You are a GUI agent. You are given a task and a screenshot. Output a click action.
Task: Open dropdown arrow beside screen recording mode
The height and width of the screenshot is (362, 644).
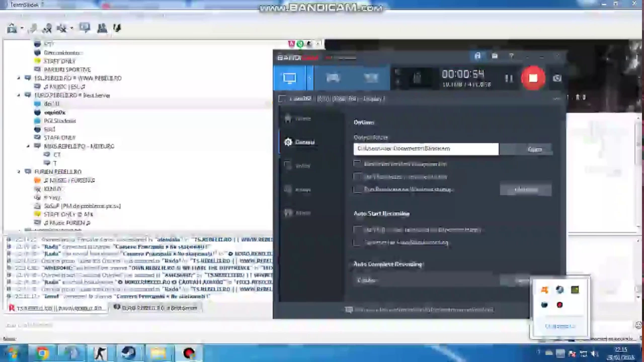[x=309, y=78]
